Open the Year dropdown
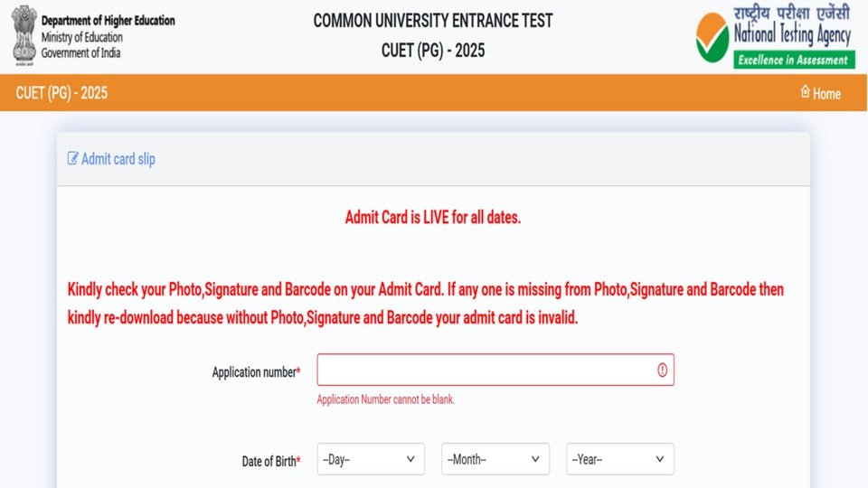Image resolution: width=868 pixels, height=488 pixels. (x=620, y=459)
